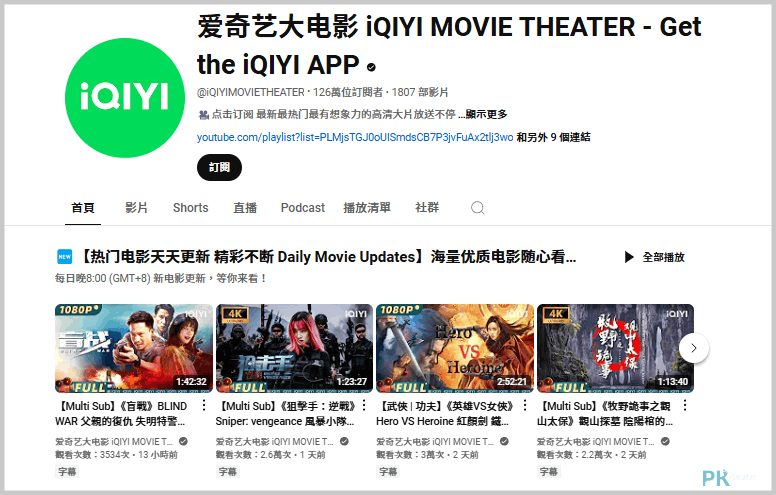Click 字幕 badge under BLIND WAR video
Image resolution: width=776 pixels, height=495 pixels.
[67, 471]
